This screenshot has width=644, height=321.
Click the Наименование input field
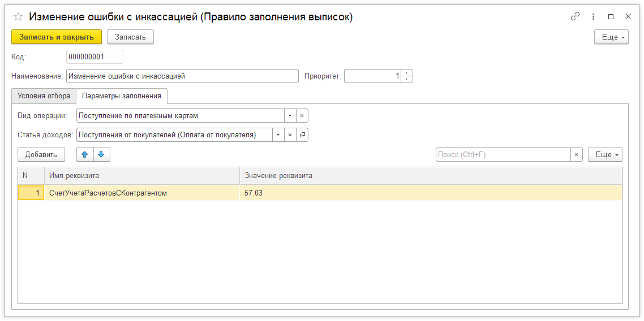click(182, 76)
